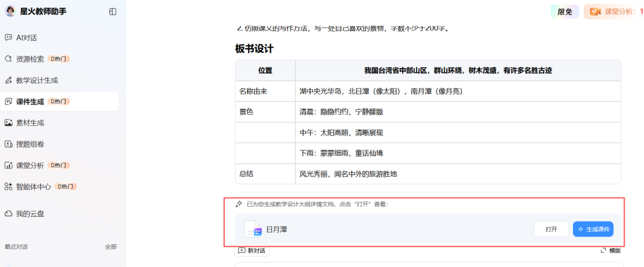The height and width of the screenshot is (267, 644).
Task: Open AI对话 in the sidebar
Action: 60,38
